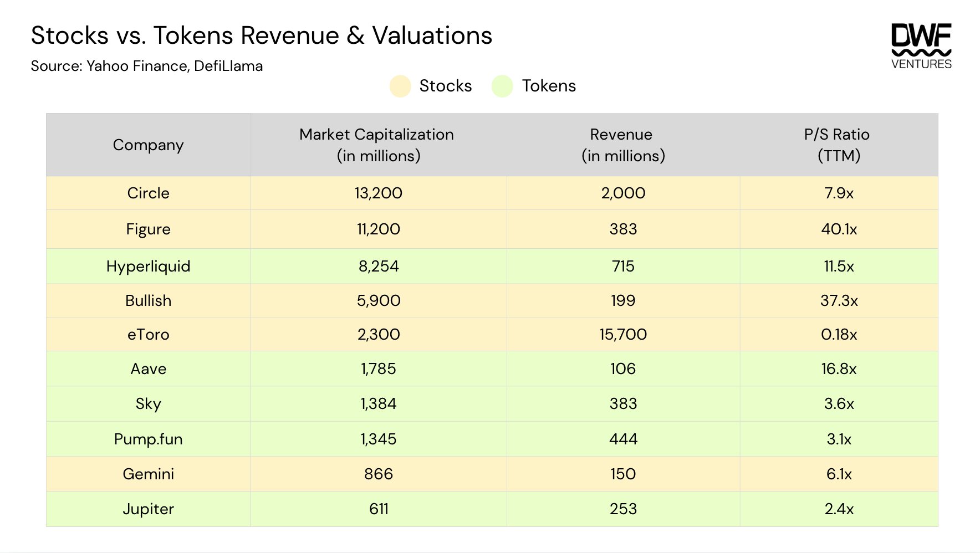
Task: Select the Circle company cell
Action: pyautogui.click(x=148, y=193)
